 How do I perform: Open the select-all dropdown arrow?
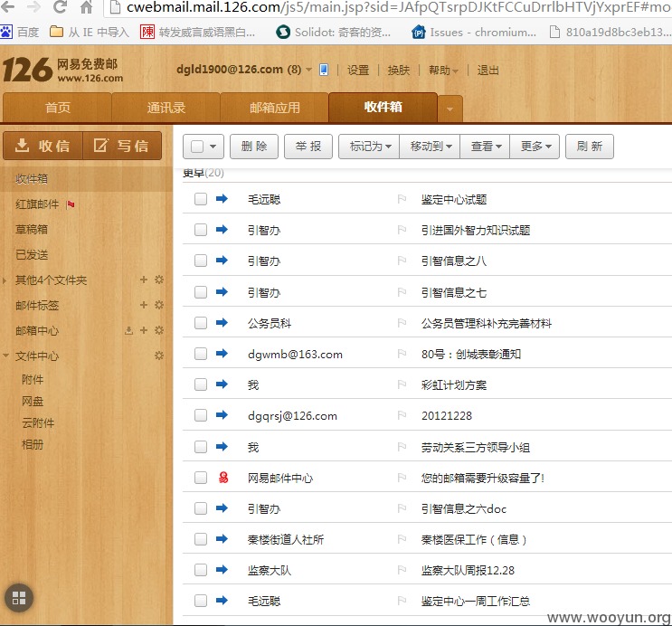pyautogui.click(x=213, y=147)
